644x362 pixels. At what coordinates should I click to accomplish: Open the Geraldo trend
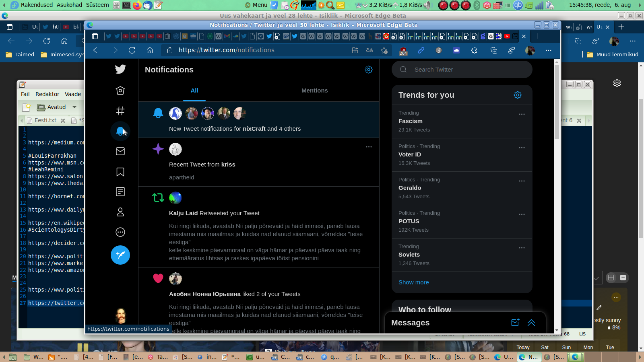(x=462, y=188)
